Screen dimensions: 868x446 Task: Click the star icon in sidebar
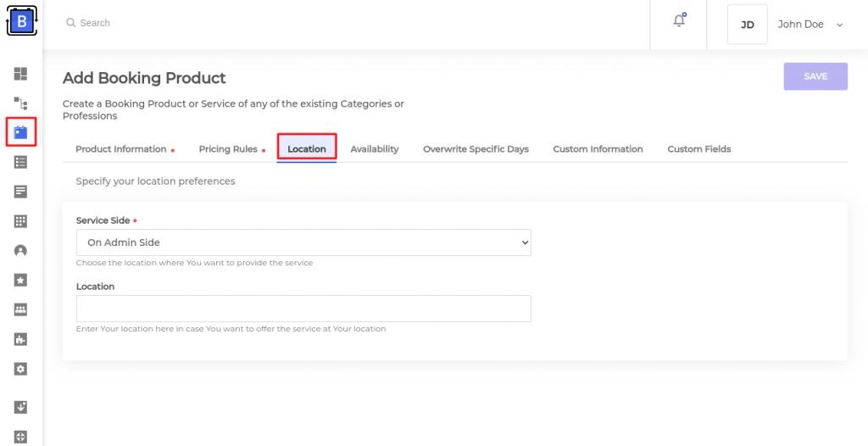(x=21, y=280)
